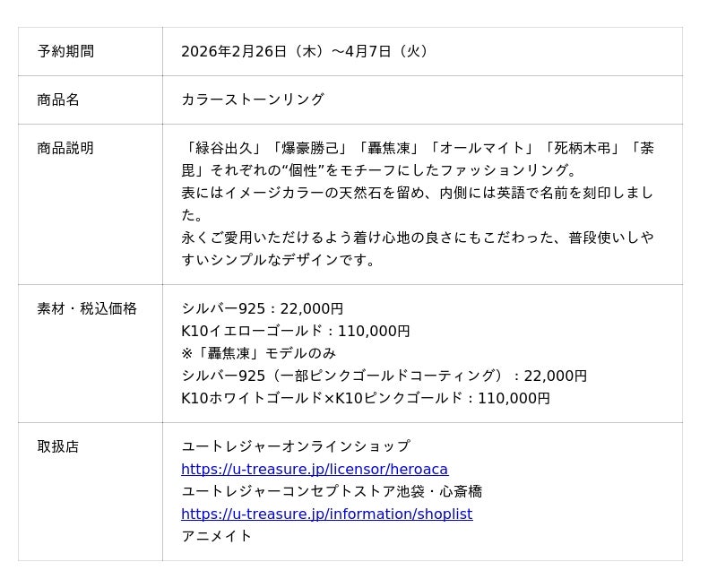Viewport: 717px width, 588px height.
Task: Click the 素材・税込価格 row header
Action: point(87,308)
